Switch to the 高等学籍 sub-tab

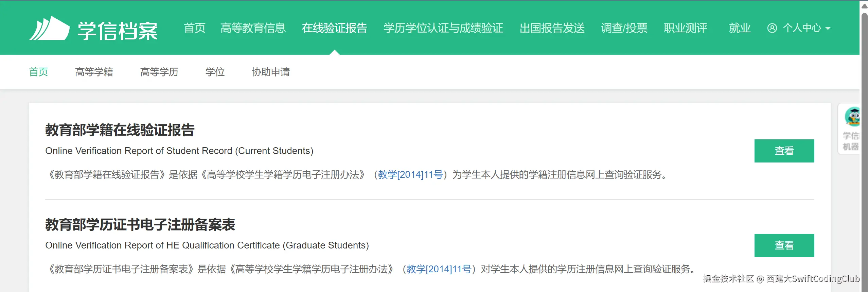pyautogui.click(x=94, y=72)
